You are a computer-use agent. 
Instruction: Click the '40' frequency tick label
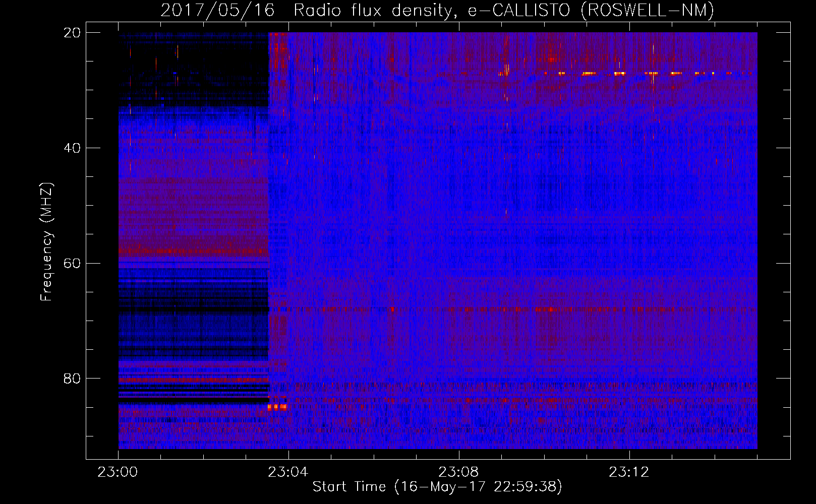click(72, 148)
